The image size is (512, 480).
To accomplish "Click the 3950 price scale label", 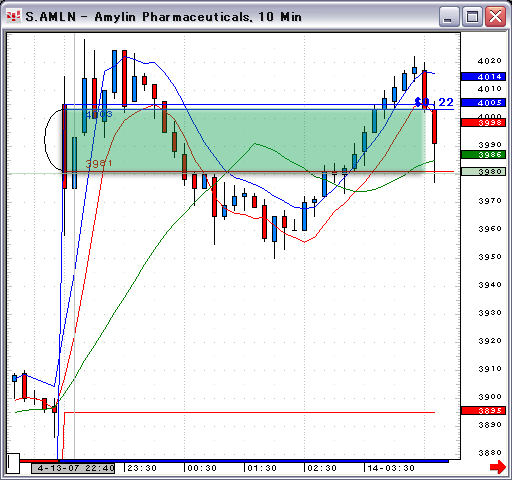I will tap(490, 257).
